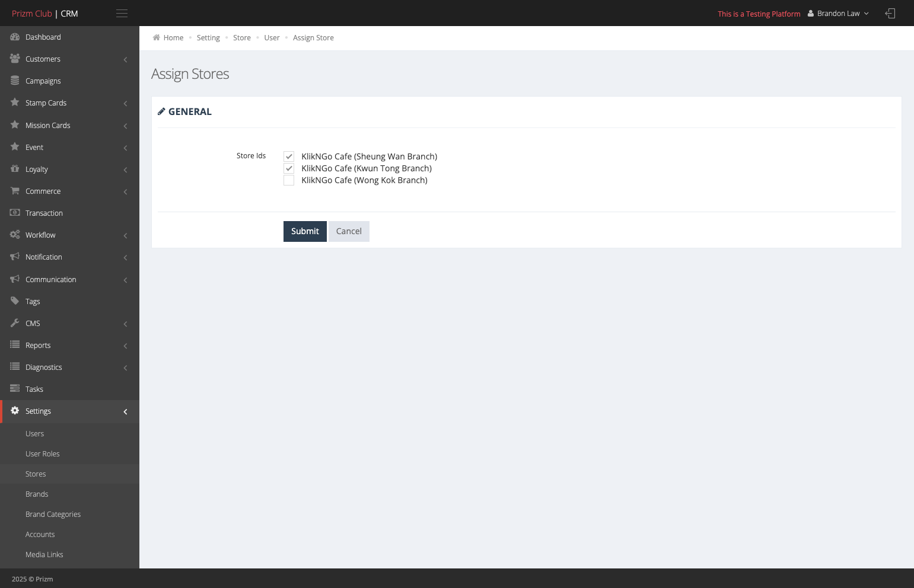914x588 pixels.
Task: Check KlikNGo Cafe Wong Kok Branch
Action: (x=289, y=180)
